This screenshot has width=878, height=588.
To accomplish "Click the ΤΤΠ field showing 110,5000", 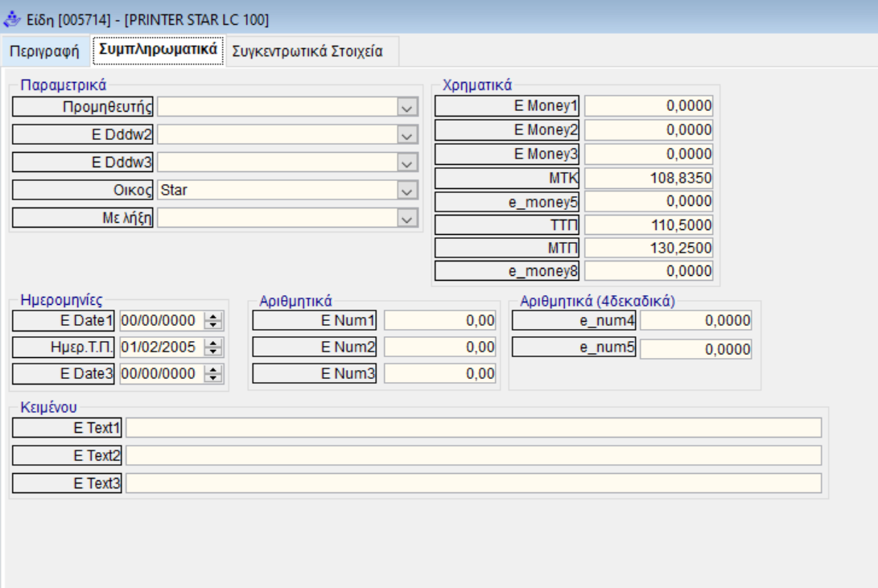I will pyautogui.click(x=649, y=224).
